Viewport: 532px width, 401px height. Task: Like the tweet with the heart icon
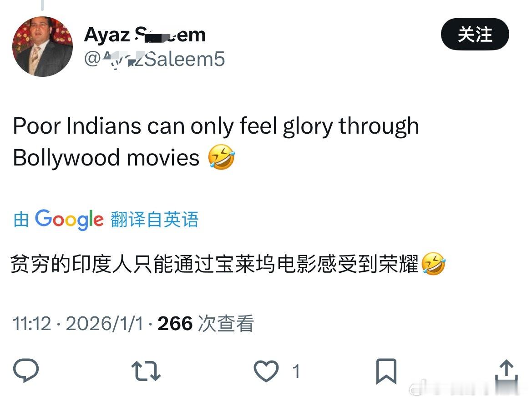pos(266,371)
